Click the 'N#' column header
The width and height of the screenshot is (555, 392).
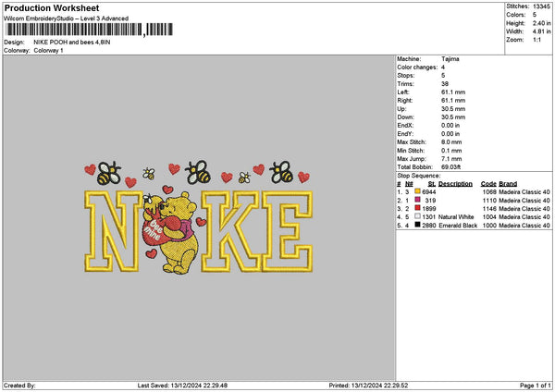409,184
